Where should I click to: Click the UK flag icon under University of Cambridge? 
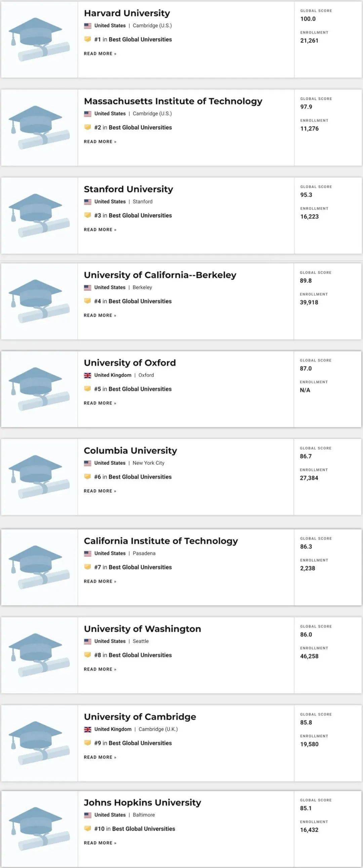[88, 729]
